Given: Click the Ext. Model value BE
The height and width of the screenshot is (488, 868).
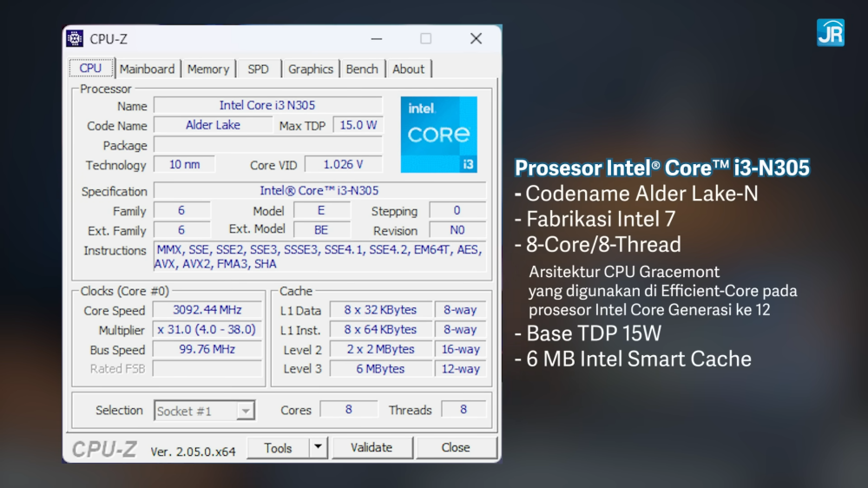Looking at the screenshot, I should pos(322,230).
